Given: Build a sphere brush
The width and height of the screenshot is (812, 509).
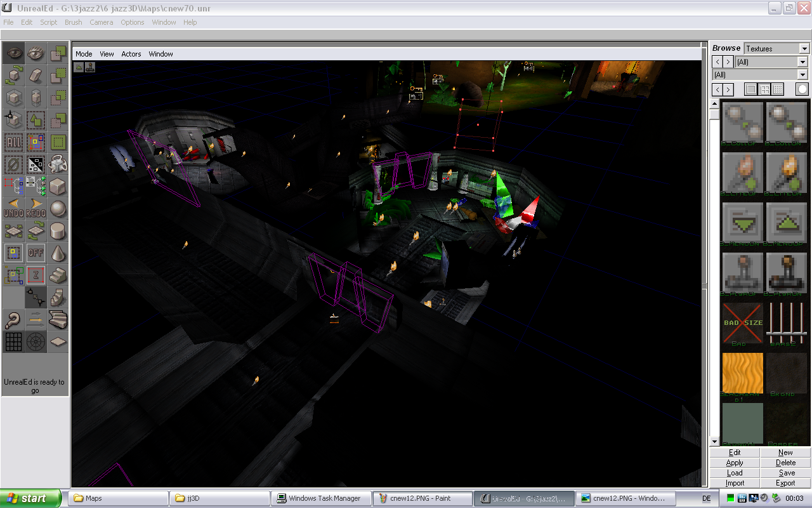Looking at the screenshot, I should pos(58,209).
